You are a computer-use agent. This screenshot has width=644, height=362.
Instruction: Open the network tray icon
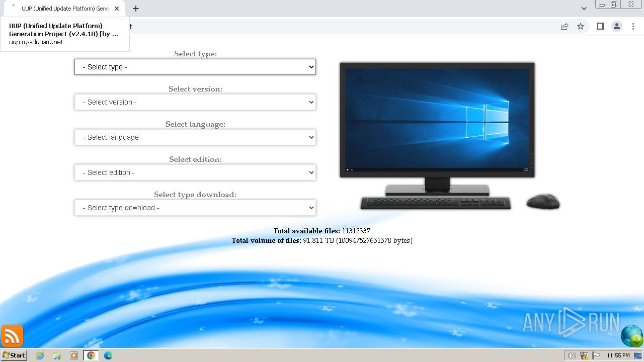[x=584, y=355]
